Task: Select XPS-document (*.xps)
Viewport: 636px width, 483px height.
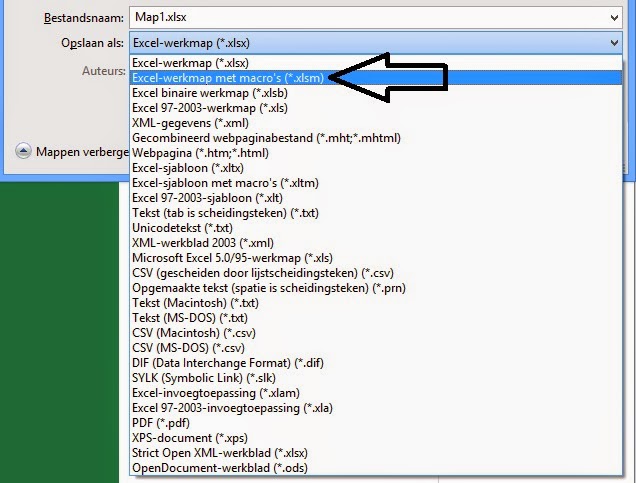Action: (376, 438)
